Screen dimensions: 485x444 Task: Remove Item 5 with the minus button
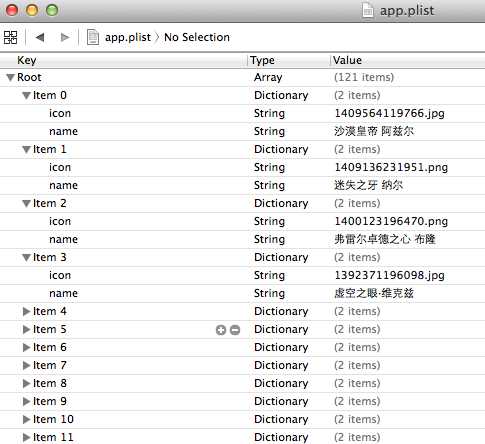(x=235, y=330)
